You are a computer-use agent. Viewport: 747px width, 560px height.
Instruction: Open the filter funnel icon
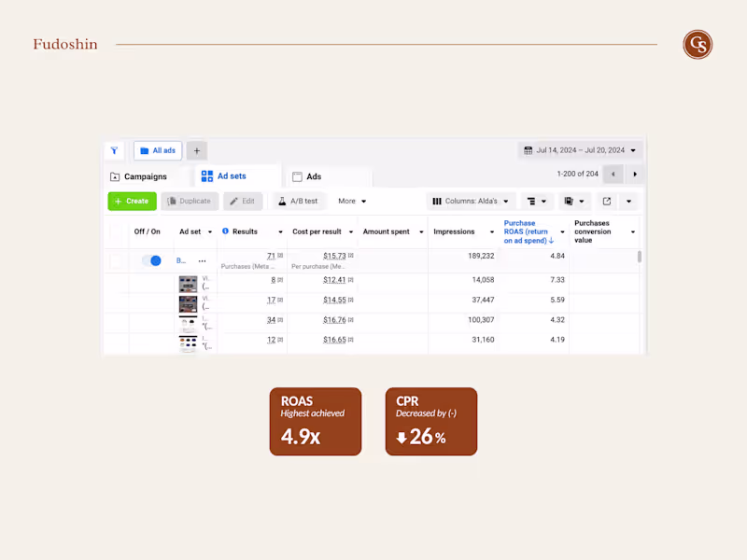pyautogui.click(x=114, y=150)
